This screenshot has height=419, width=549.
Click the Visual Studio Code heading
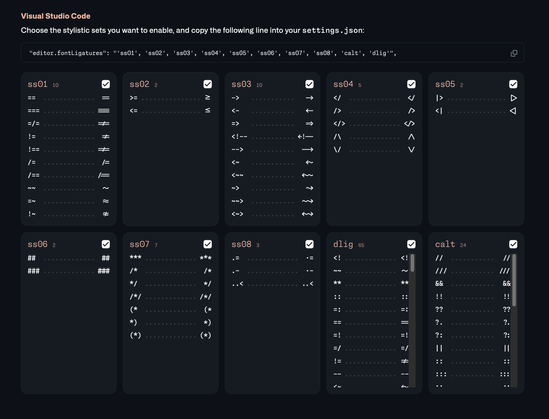coord(55,16)
